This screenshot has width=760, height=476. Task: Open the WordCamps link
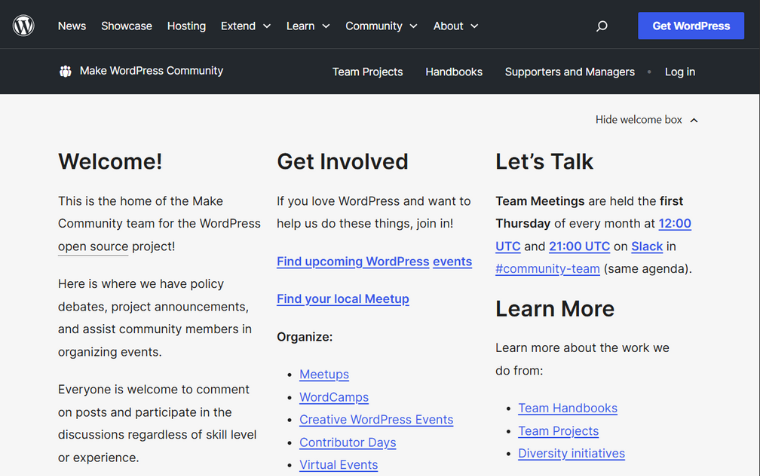pos(334,397)
